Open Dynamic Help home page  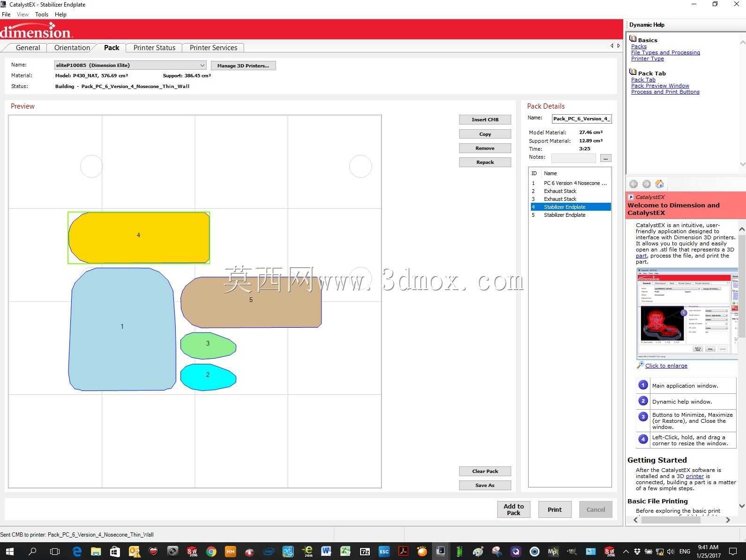tap(659, 184)
